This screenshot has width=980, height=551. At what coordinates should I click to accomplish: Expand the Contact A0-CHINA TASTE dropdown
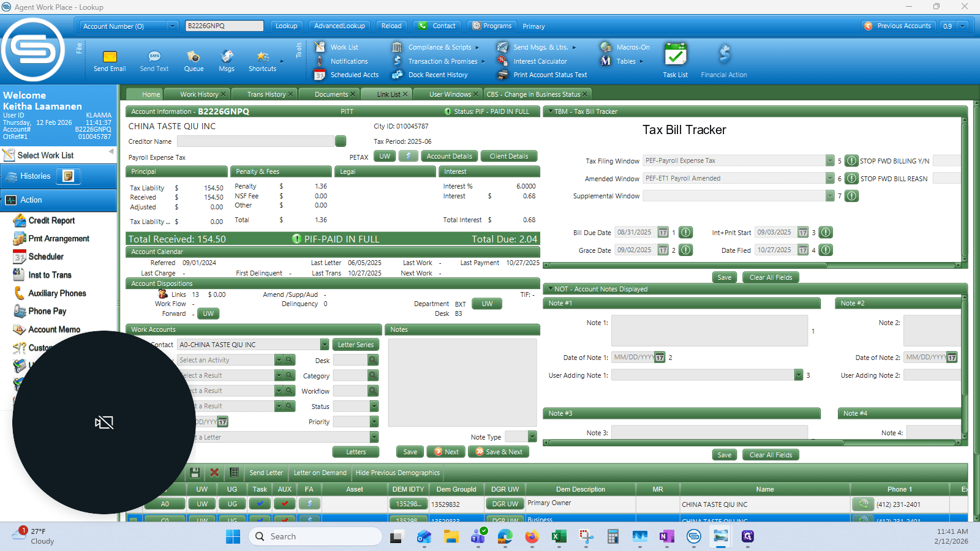tap(325, 345)
